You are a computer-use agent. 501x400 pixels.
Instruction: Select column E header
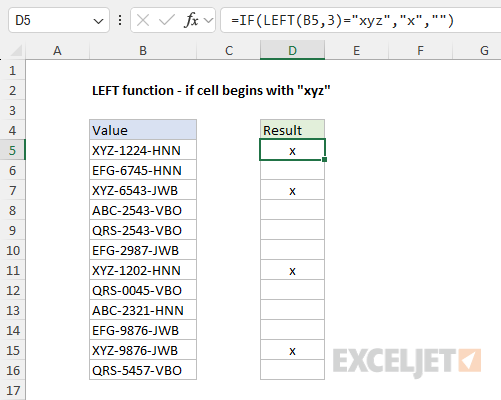(x=357, y=51)
